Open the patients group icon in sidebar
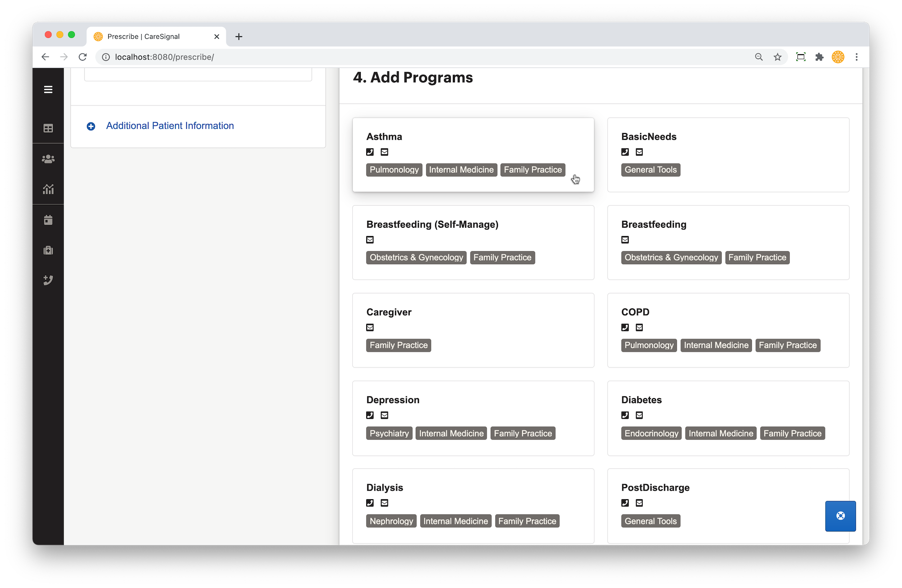The image size is (902, 588). click(48, 159)
